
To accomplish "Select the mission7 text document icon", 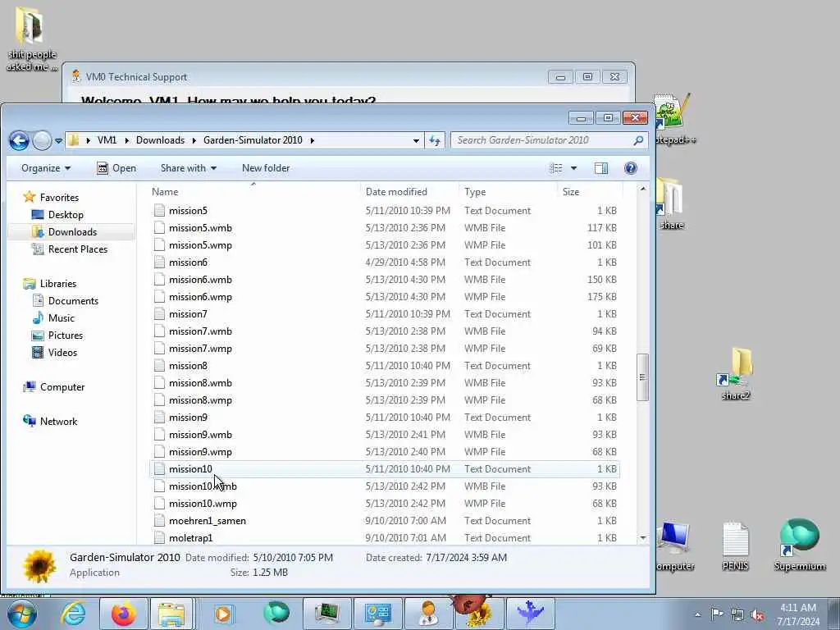I will click(x=159, y=314).
